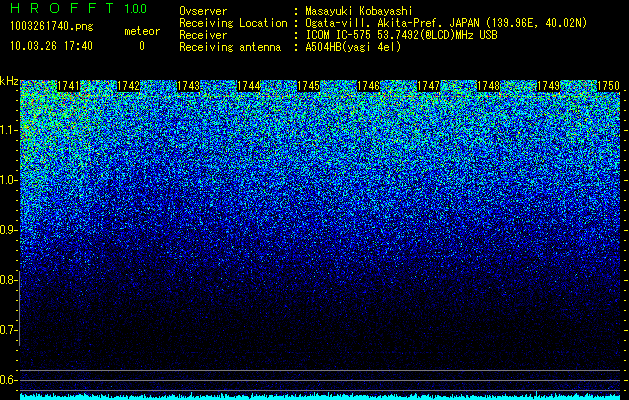Select the Receiving antenna label

[230, 47]
